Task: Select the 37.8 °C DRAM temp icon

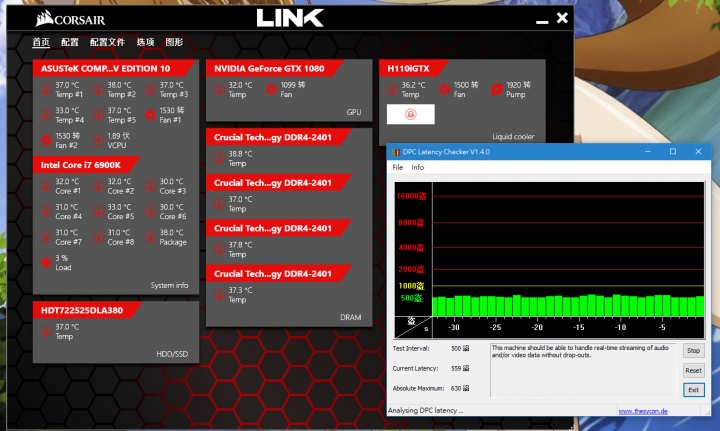Action: click(219, 249)
